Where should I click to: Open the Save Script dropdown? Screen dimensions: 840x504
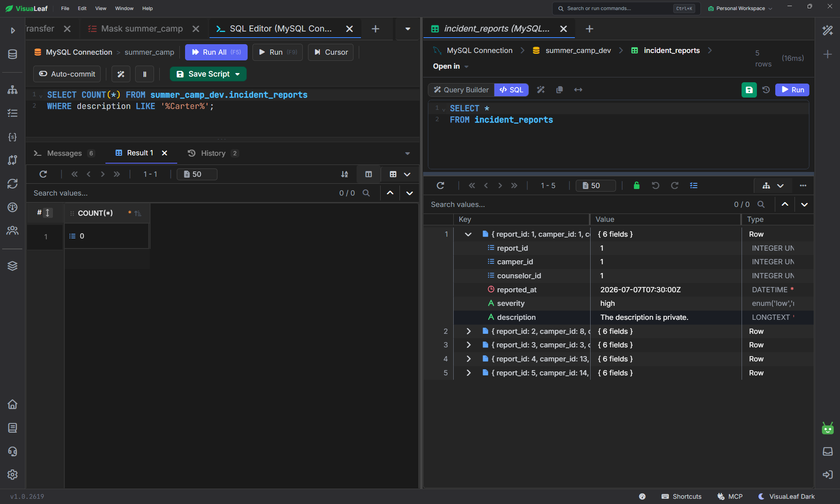pos(238,74)
